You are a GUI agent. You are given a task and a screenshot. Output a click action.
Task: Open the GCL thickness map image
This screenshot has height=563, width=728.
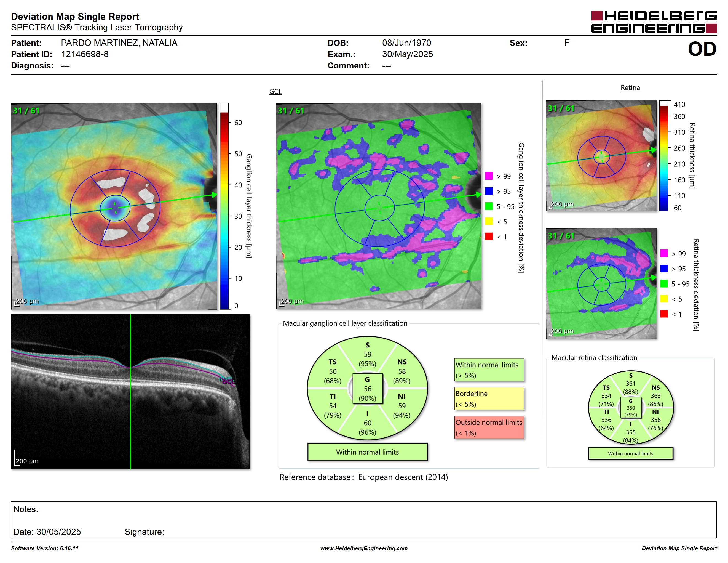(114, 206)
